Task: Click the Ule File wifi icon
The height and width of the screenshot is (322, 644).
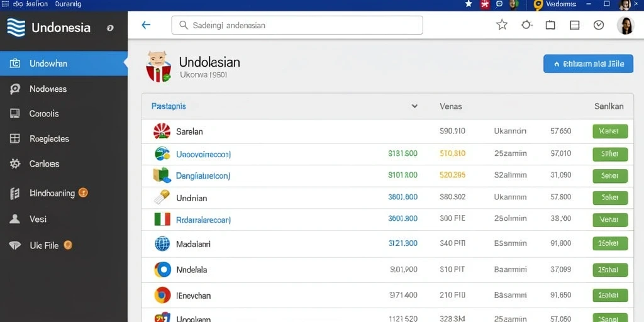Action: coord(15,246)
